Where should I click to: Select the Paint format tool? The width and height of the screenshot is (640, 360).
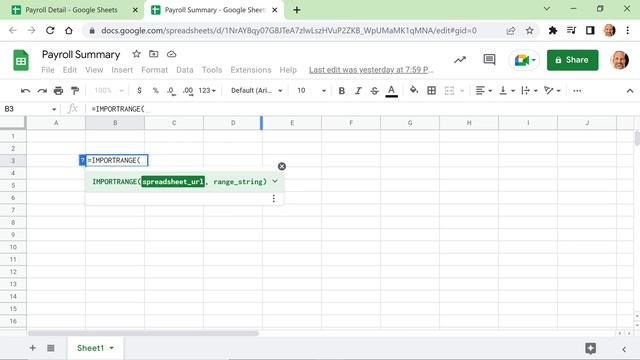[75, 91]
